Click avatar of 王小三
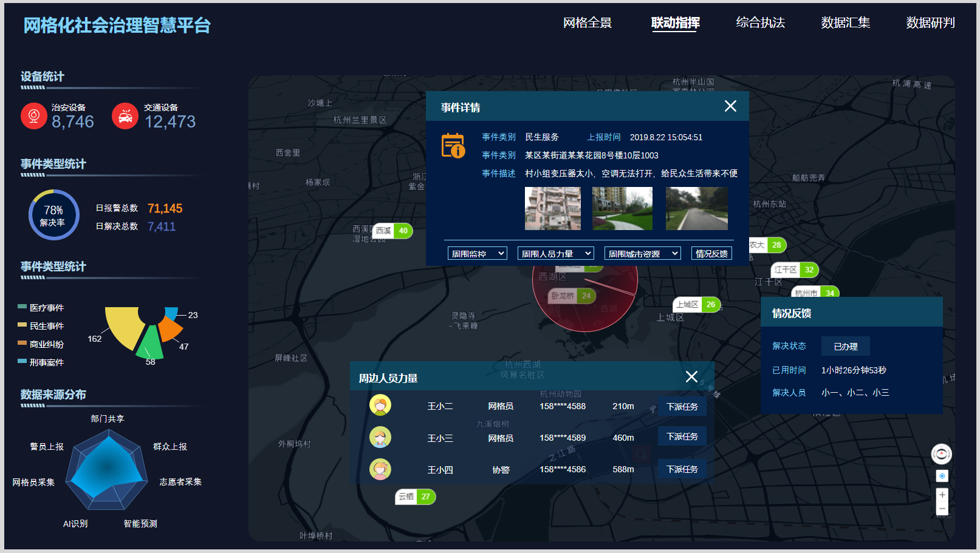The image size is (980, 553). point(380,437)
